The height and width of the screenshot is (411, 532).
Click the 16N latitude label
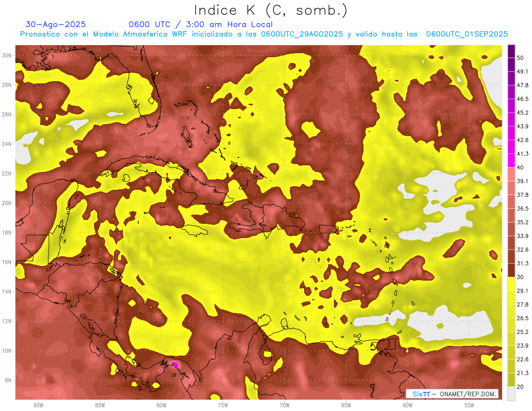tap(8, 262)
